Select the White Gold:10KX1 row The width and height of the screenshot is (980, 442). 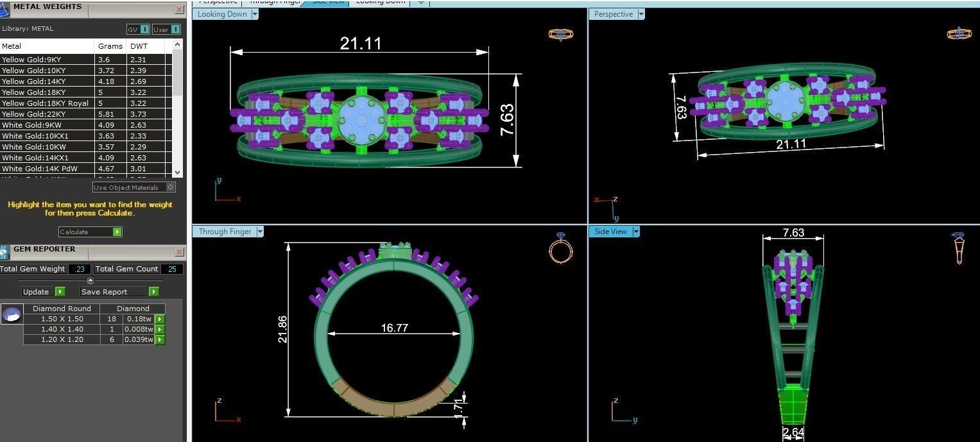tap(87, 136)
